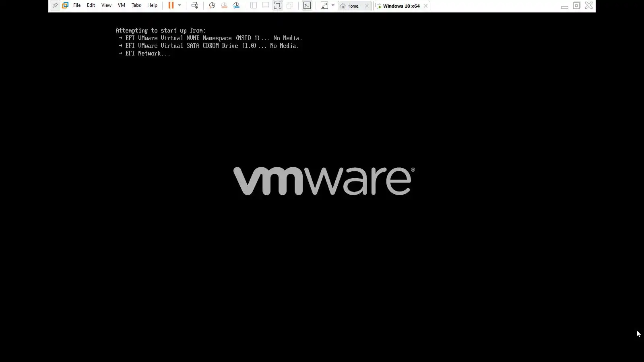Click the stretch guest display icon
This screenshot has height=362, width=644.
click(324, 6)
